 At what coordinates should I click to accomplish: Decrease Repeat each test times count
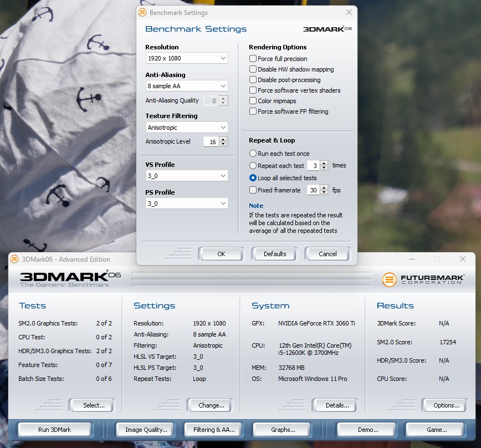tap(324, 168)
